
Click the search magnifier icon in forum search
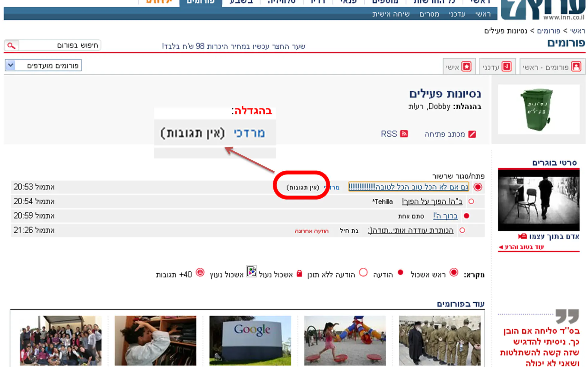point(11,46)
